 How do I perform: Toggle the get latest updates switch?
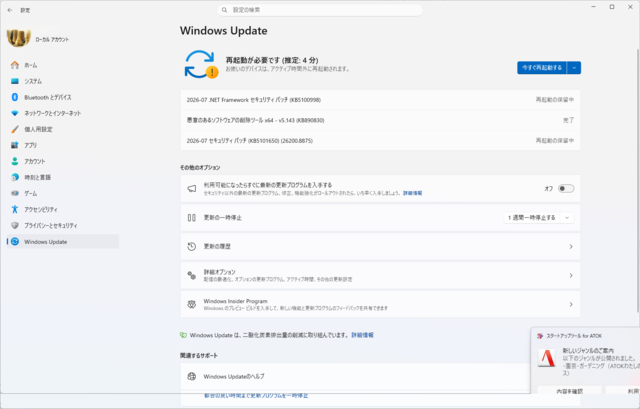tap(566, 189)
